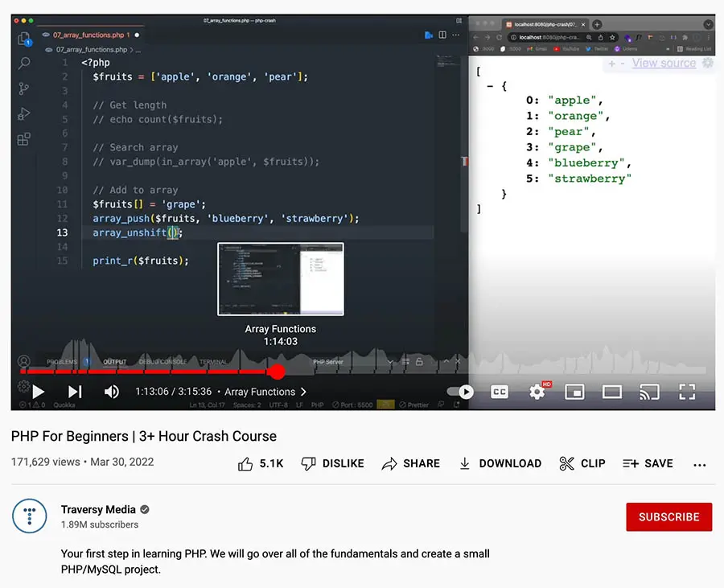Subscribe to Traversy Media
The height and width of the screenshot is (588, 724).
point(668,517)
